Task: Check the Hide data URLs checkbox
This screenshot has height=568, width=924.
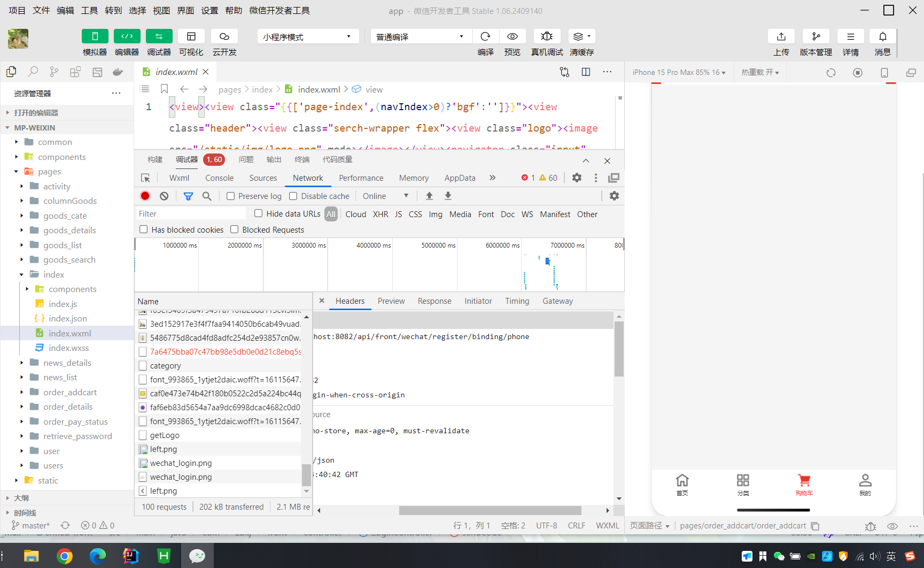Action: [258, 213]
